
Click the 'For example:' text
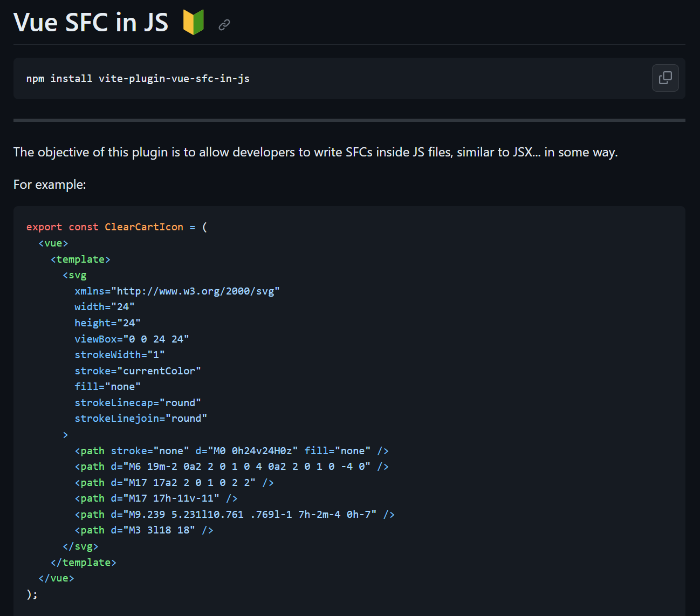pyautogui.click(x=50, y=184)
